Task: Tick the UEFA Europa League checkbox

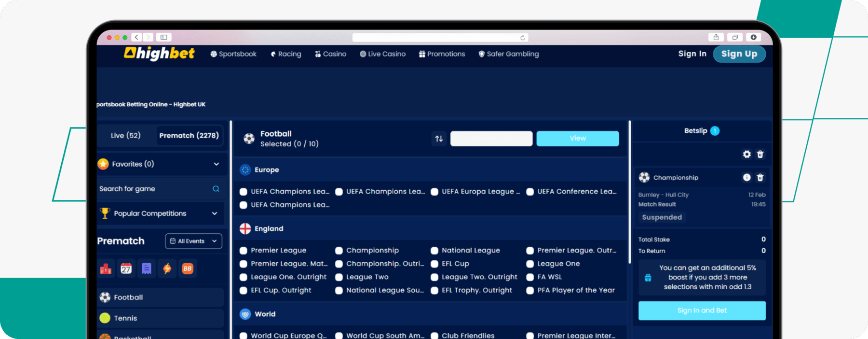Action: coord(434,192)
